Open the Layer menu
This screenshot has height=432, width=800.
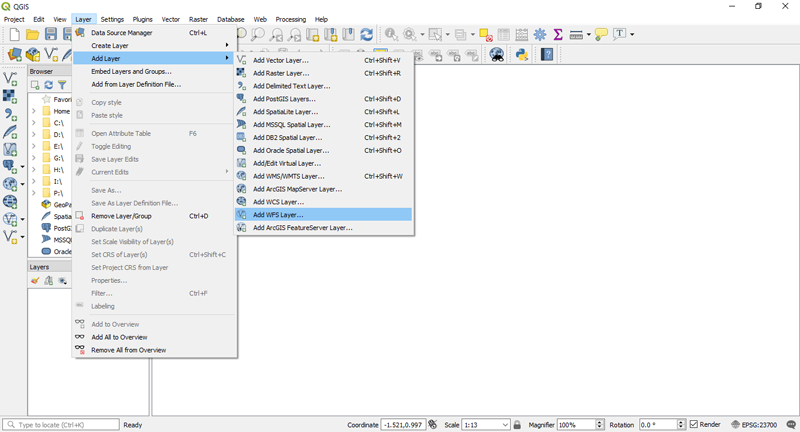point(83,19)
